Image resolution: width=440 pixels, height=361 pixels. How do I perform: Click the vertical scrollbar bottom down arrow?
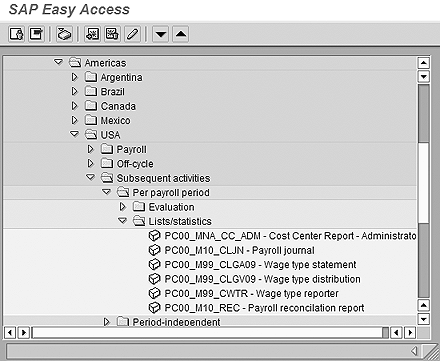[x=423, y=319]
